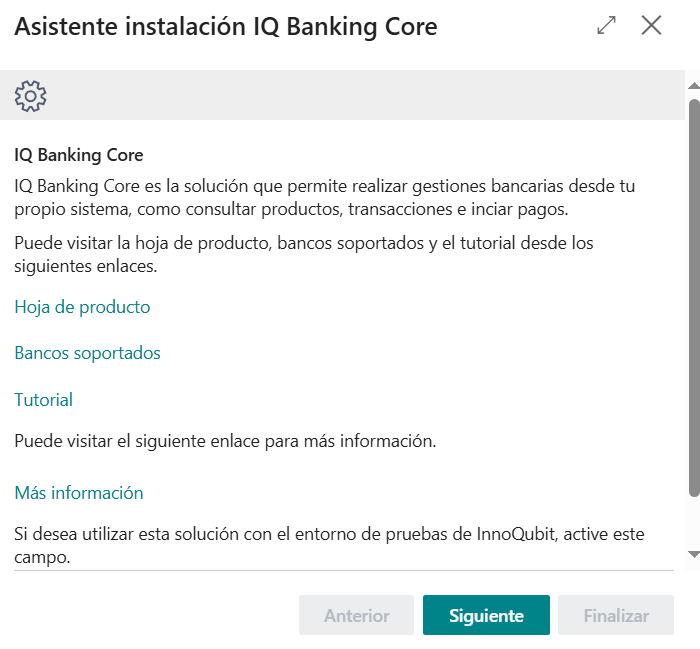Click the scrollbar down arrow
Viewport: 700px width, 649px height.
point(693,553)
